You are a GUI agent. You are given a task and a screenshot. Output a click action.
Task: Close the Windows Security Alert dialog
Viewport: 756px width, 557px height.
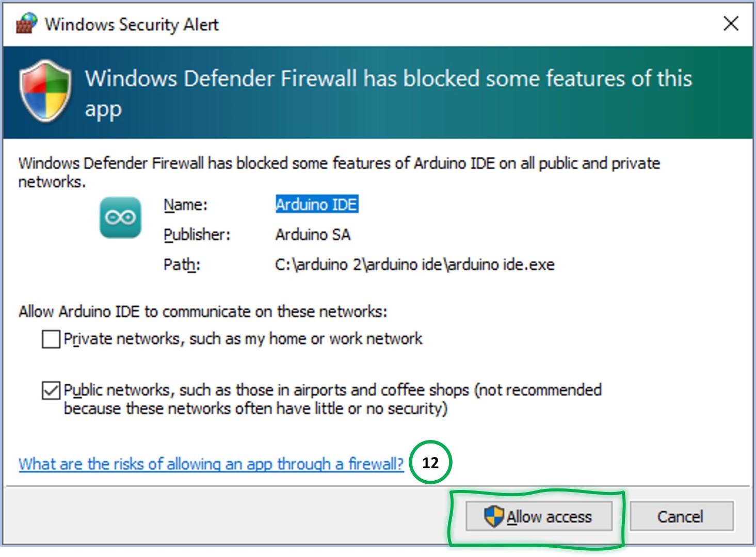click(x=731, y=23)
